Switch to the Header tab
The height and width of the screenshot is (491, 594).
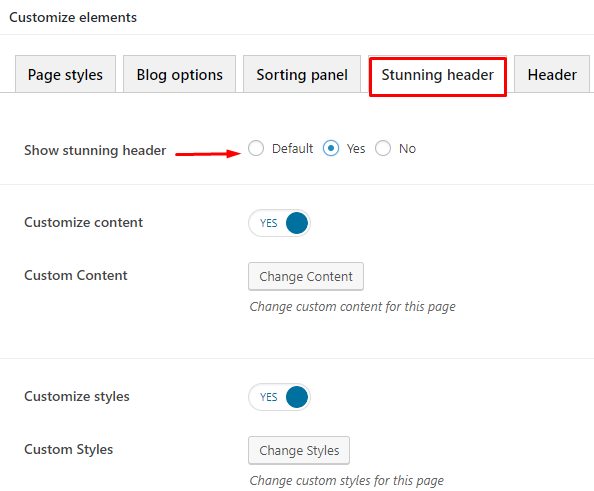pos(552,74)
